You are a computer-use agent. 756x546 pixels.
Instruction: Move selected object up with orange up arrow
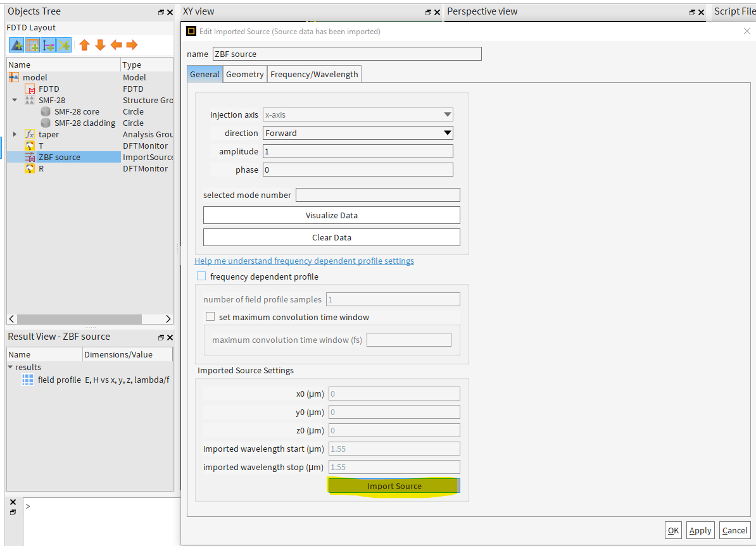click(84, 45)
